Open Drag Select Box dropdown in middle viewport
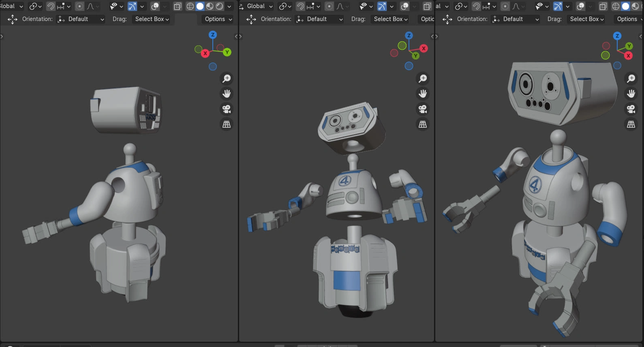This screenshot has height=347, width=644. (x=391, y=19)
